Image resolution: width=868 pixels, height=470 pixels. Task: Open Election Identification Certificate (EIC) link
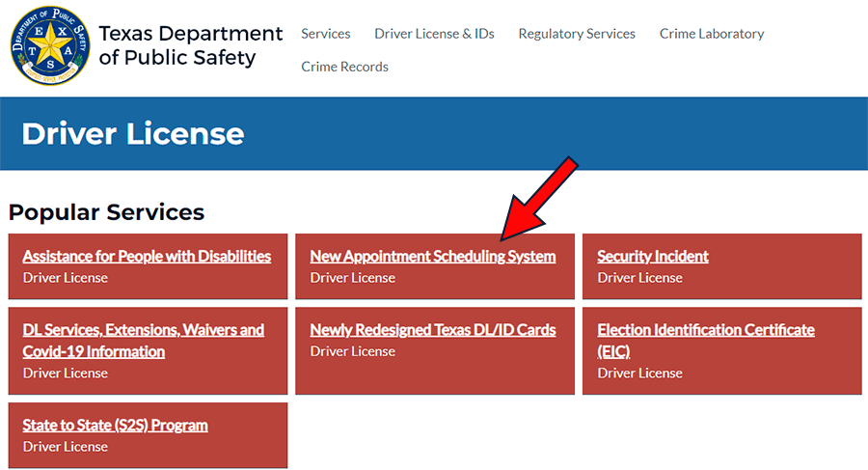pyautogui.click(x=706, y=341)
